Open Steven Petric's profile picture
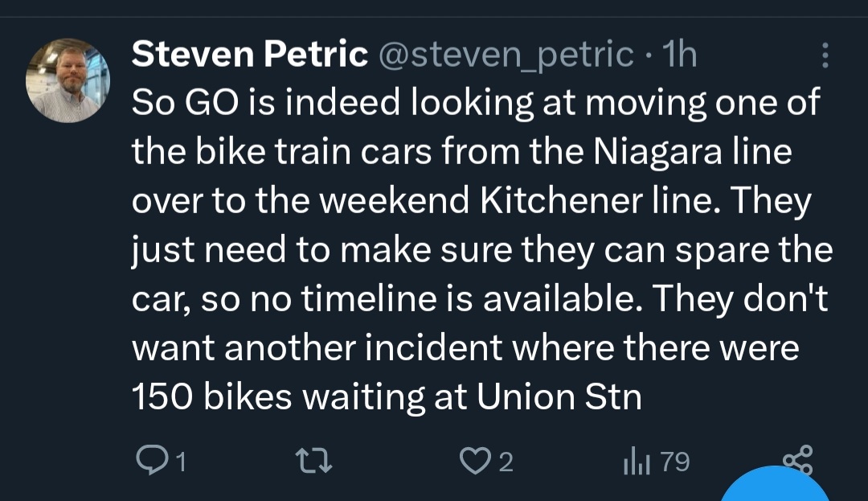Viewport: 868px width, 501px height. 68,80
